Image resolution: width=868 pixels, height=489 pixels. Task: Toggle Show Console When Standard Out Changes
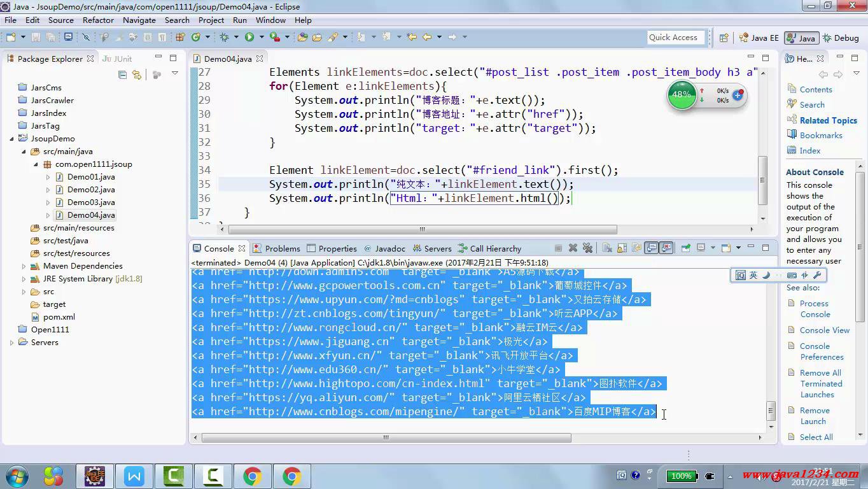point(651,248)
